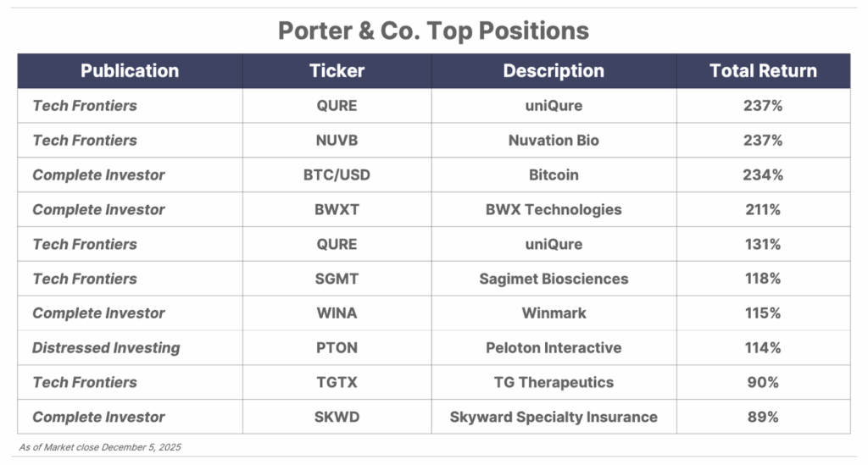Click the Total Return column header
The height and width of the screenshot is (465, 868).
click(x=763, y=71)
